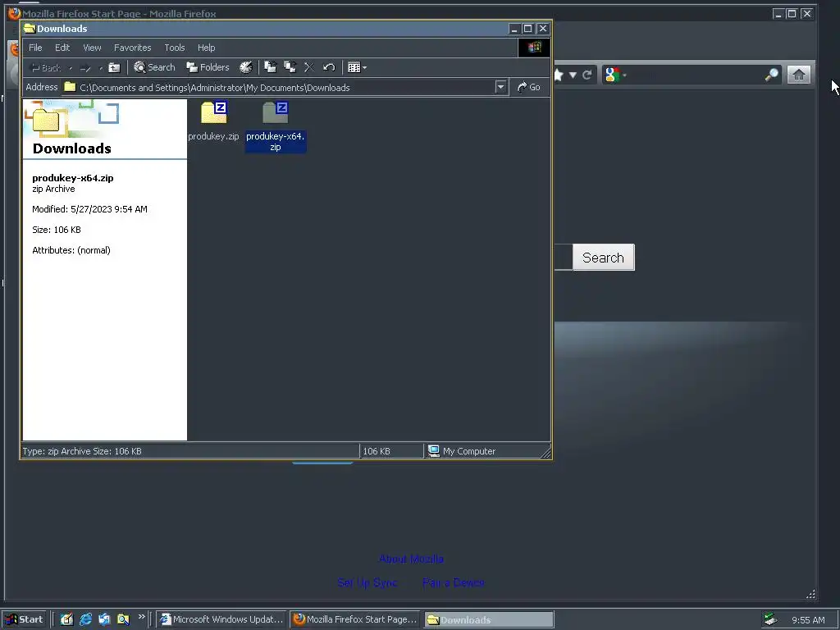
Task: Launch the magnifier search Quick Launch icon
Action: [123, 619]
